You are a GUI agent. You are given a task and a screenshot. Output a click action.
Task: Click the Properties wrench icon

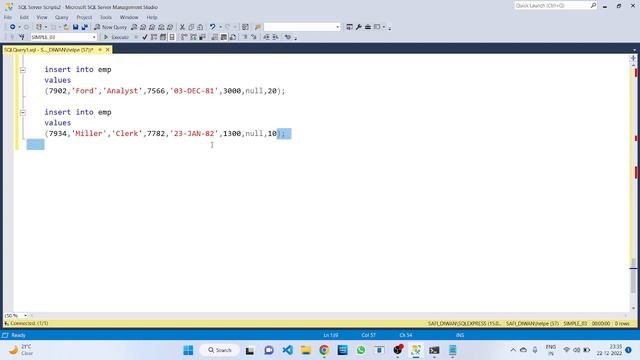(x=358, y=27)
